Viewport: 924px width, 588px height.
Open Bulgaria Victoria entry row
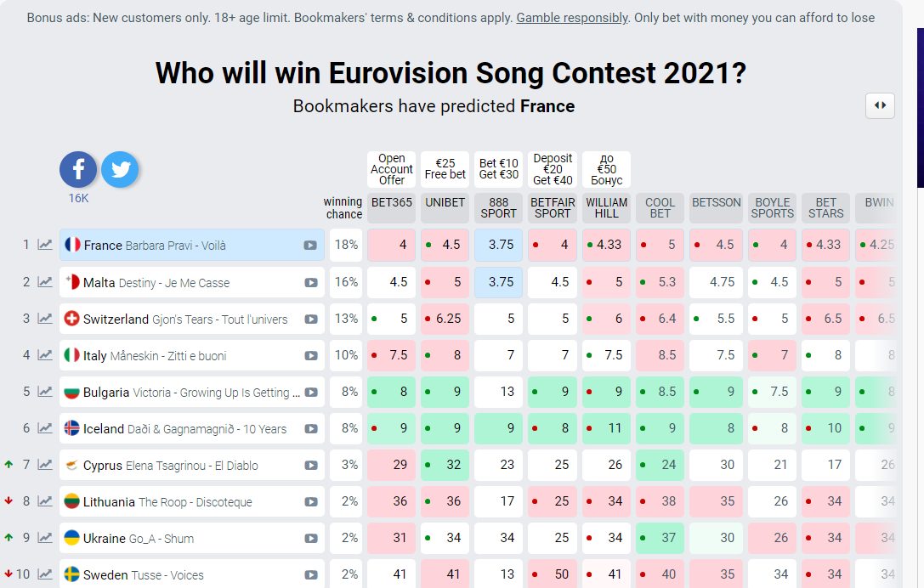pyautogui.click(x=191, y=393)
